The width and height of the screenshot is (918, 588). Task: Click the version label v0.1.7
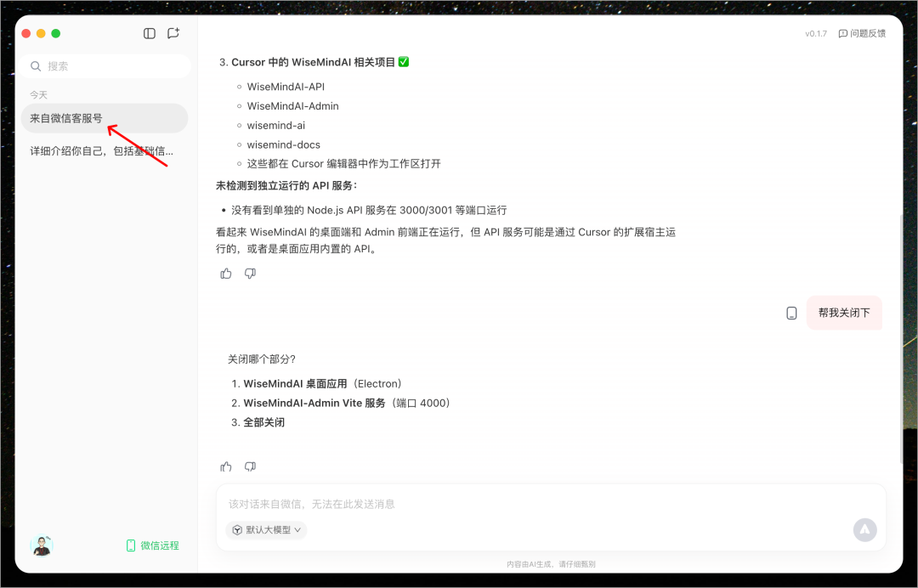(x=815, y=33)
